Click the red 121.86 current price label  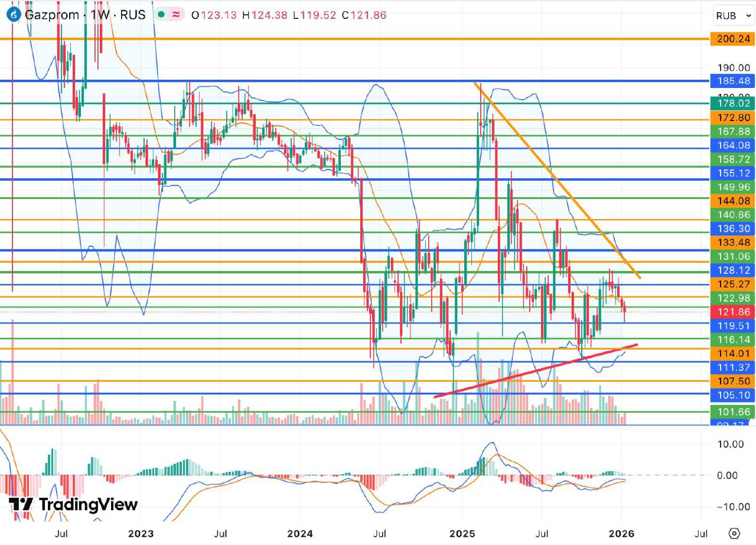731,312
